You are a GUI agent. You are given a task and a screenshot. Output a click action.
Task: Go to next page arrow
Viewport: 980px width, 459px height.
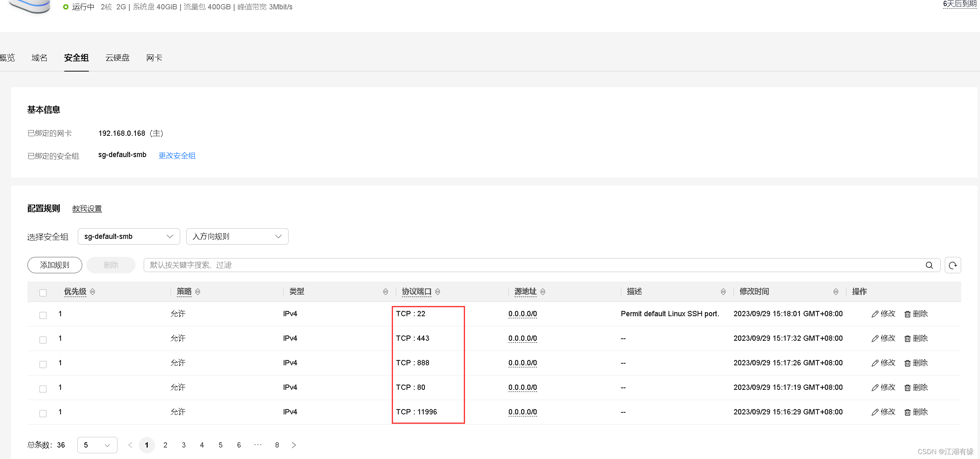(x=294, y=445)
